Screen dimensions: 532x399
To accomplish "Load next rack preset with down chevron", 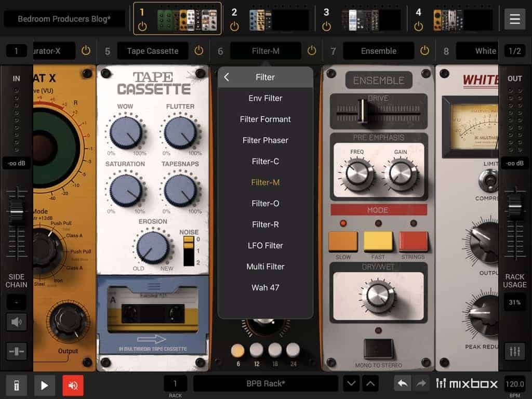I will (352, 384).
